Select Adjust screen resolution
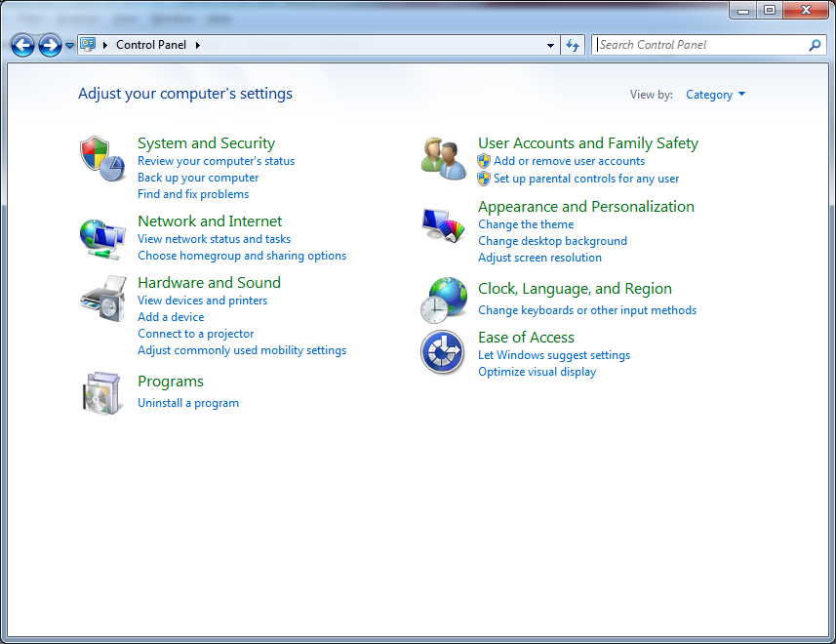The width and height of the screenshot is (836, 644). coord(539,258)
